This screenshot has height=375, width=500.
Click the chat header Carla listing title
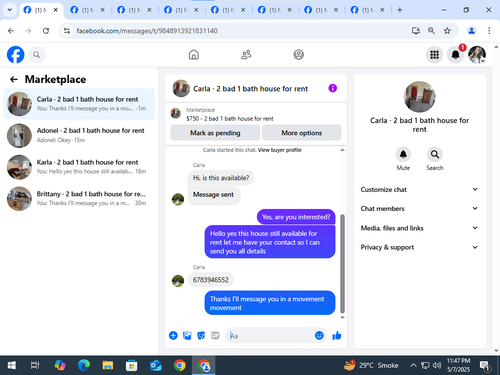[250, 89]
